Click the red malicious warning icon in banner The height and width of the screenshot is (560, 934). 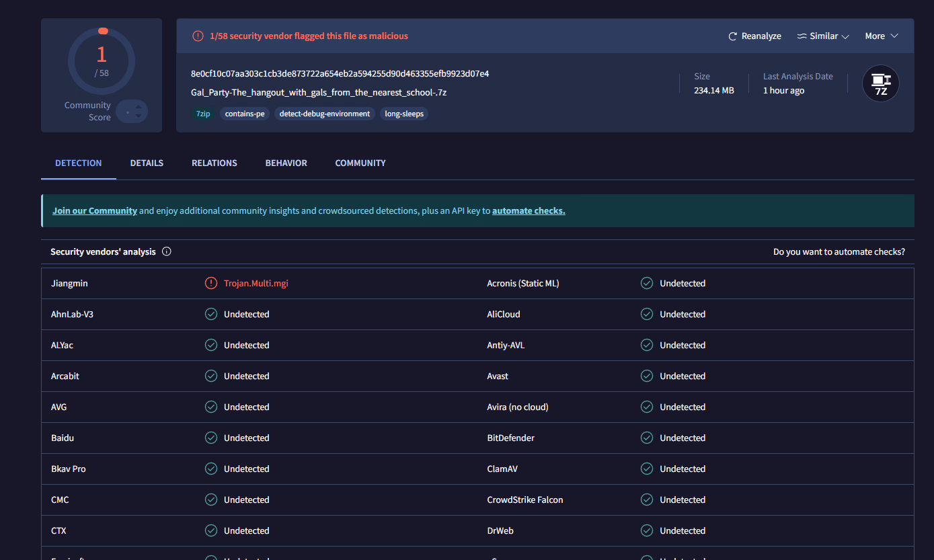click(198, 36)
